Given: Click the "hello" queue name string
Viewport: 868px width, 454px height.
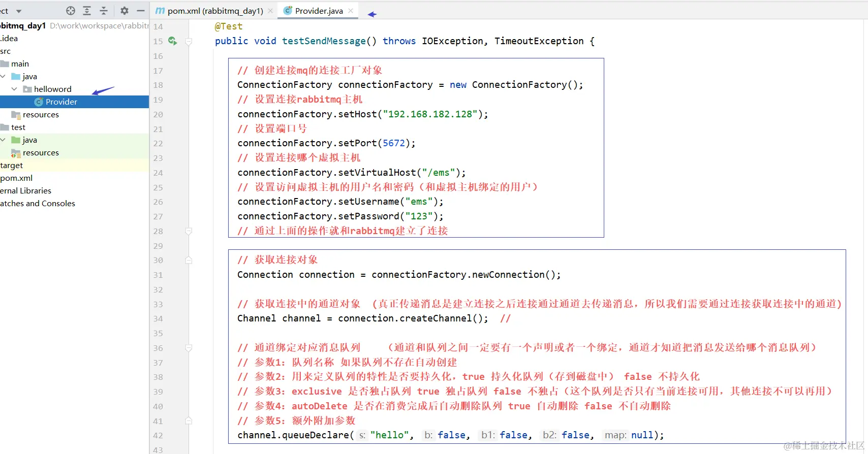Looking at the screenshot, I should click(x=390, y=435).
